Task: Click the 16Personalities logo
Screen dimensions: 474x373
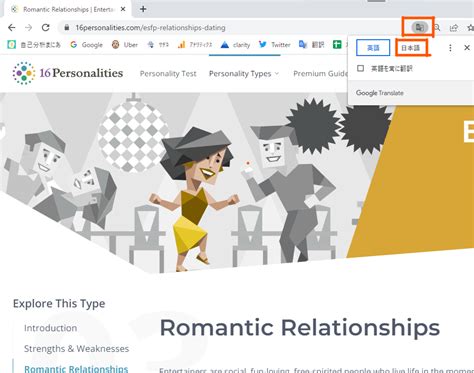Action: 68,73
